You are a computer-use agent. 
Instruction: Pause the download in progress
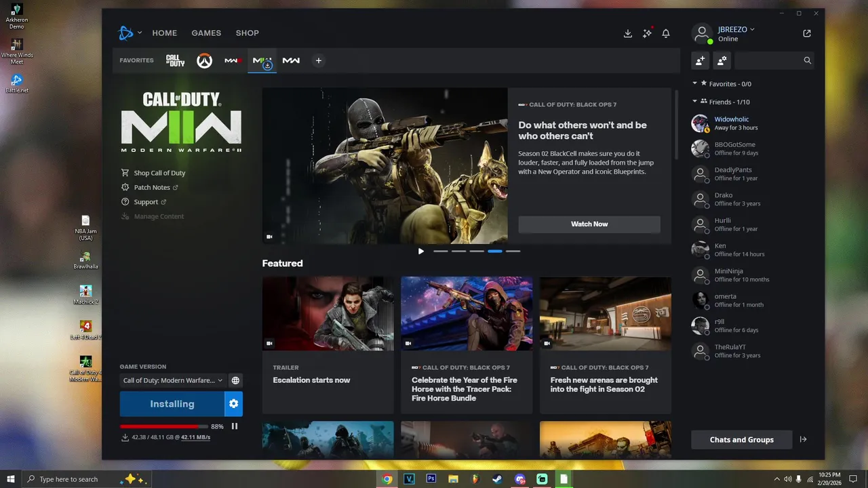[x=235, y=426]
